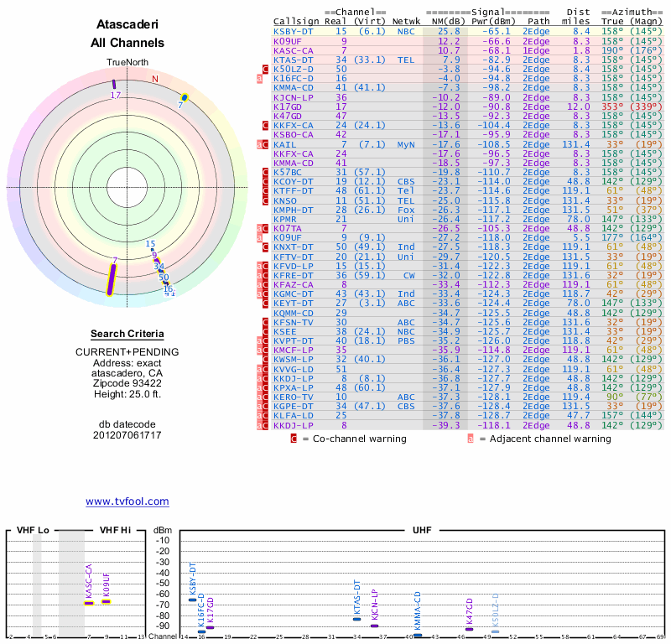Click the red C icon in legend
Image resolution: width=671 pixels, height=644 pixels.
(x=294, y=438)
